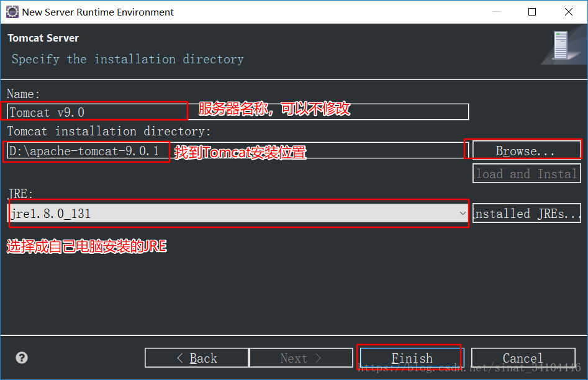Click Finish to confirm the runtime
Image resolution: width=588 pixels, height=380 pixels.
click(412, 358)
